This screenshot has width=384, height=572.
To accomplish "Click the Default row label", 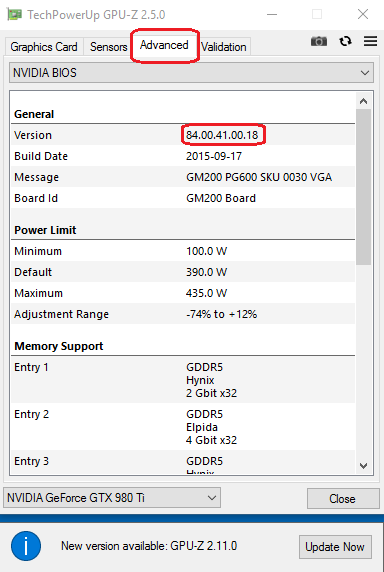I will [x=33, y=272].
